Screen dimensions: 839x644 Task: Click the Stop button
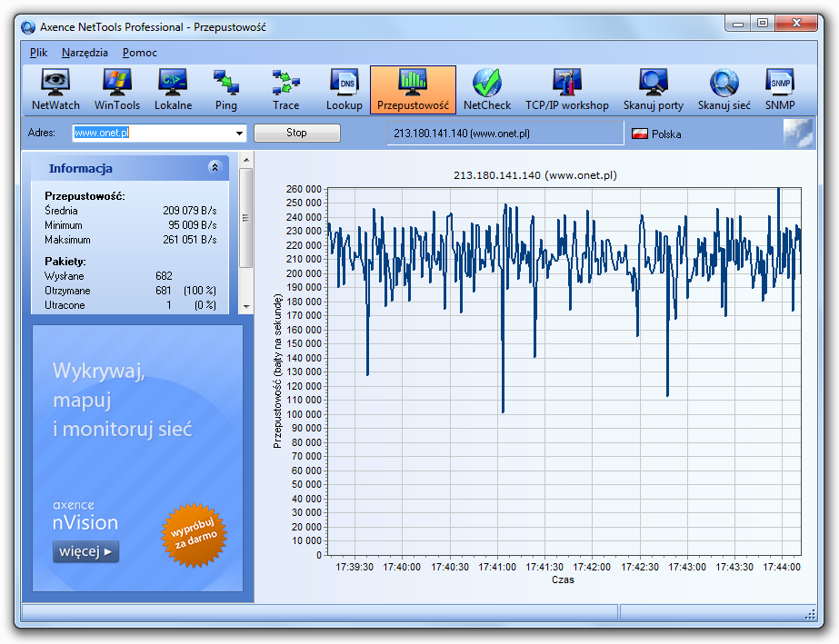pyautogui.click(x=297, y=133)
